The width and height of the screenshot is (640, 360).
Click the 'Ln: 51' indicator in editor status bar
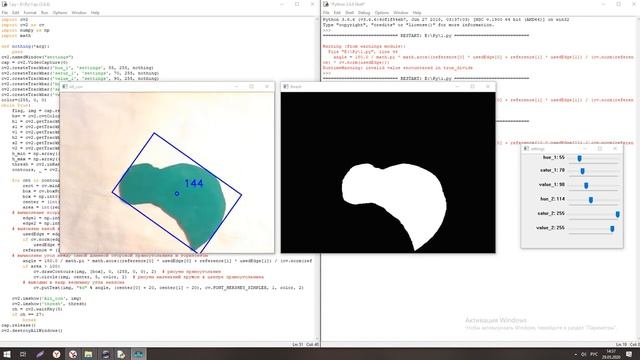(x=298, y=345)
